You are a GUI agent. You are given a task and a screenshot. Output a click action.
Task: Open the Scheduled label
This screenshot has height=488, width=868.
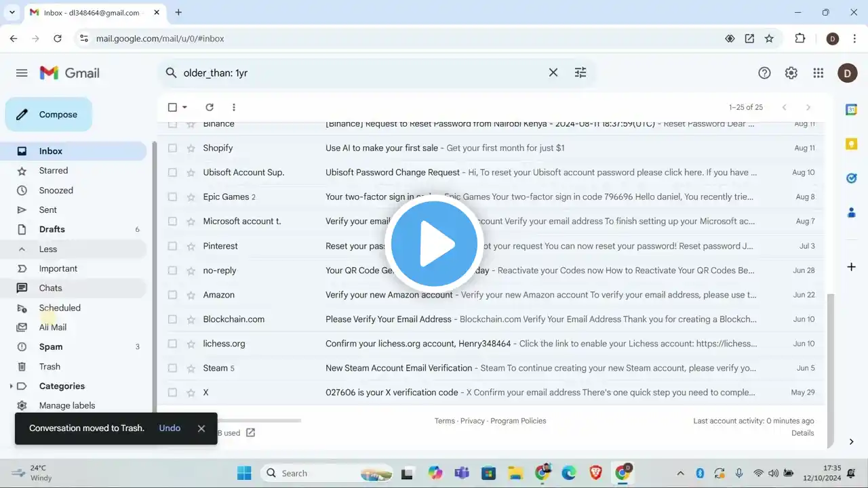coord(73,308)
